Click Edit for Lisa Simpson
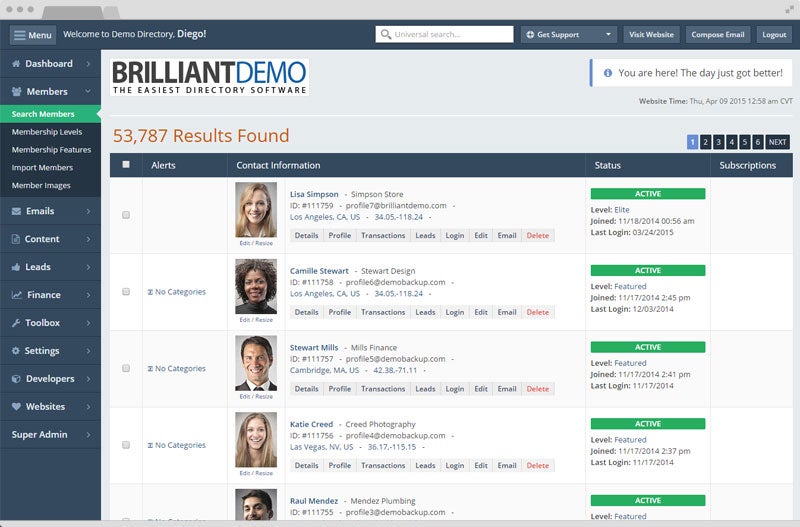The height and width of the screenshot is (527, 800). point(481,236)
